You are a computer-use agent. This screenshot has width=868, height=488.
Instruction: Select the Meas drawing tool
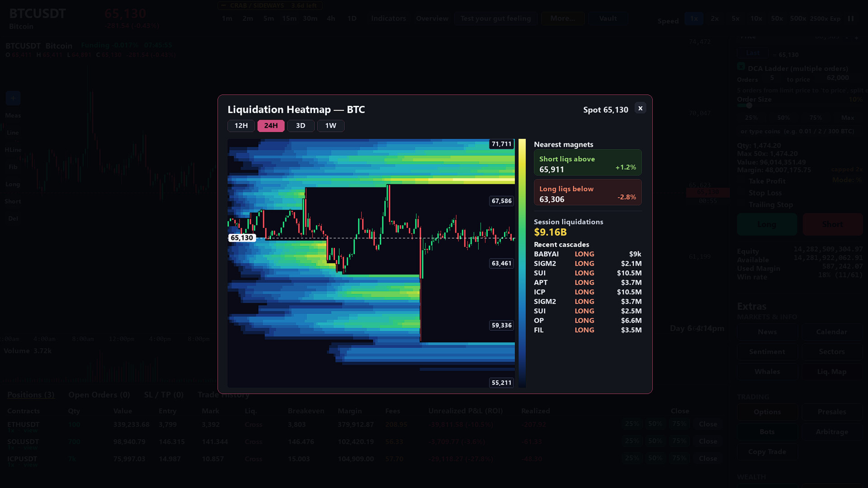tap(13, 116)
